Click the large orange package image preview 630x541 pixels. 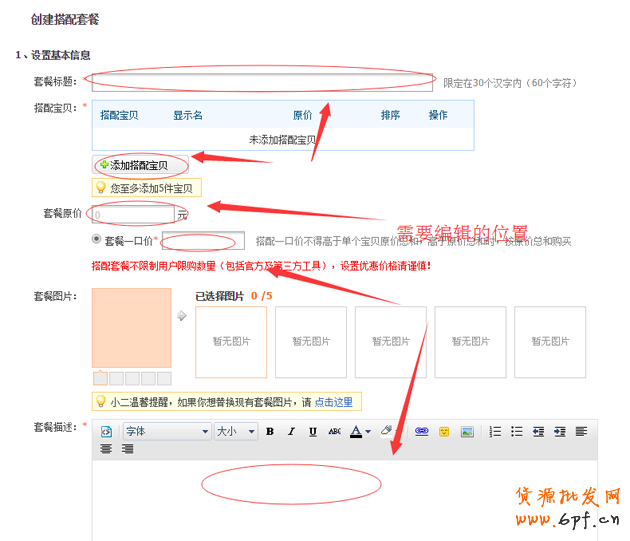(x=131, y=328)
